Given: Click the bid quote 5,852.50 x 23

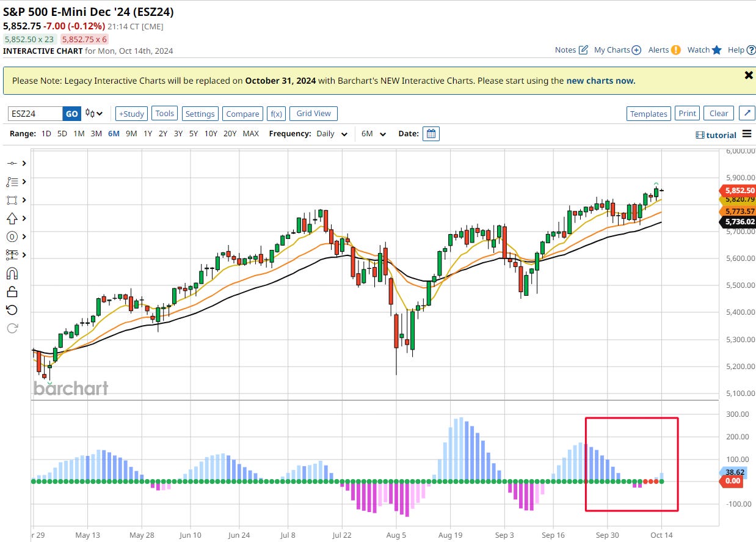Looking at the screenshot, I should coord(30,39).
